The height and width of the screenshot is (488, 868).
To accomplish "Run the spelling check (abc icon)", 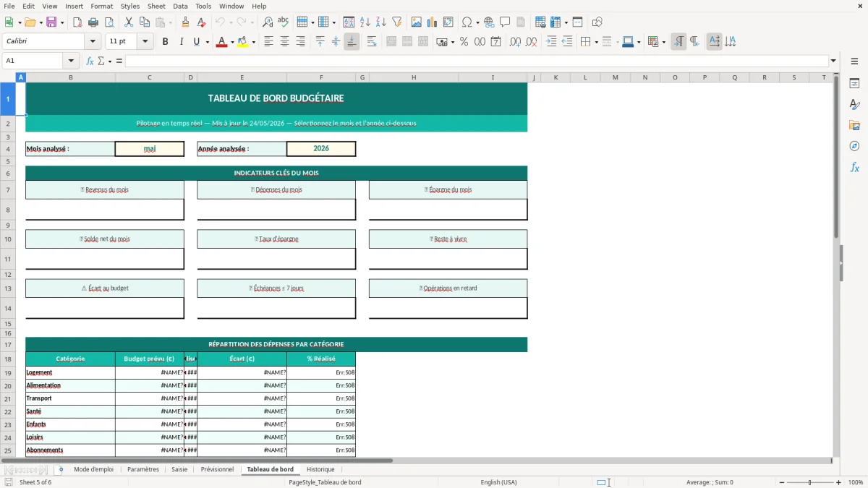I will tap(284, 22).
